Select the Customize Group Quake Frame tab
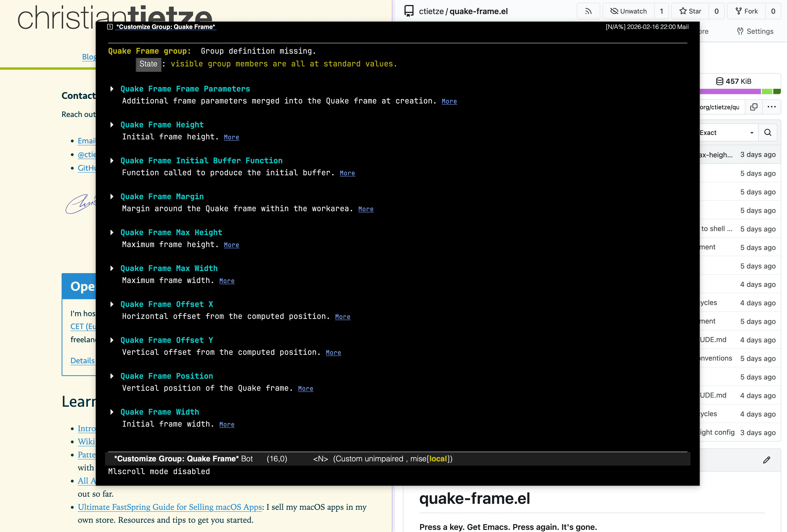 tap(166, 27)
